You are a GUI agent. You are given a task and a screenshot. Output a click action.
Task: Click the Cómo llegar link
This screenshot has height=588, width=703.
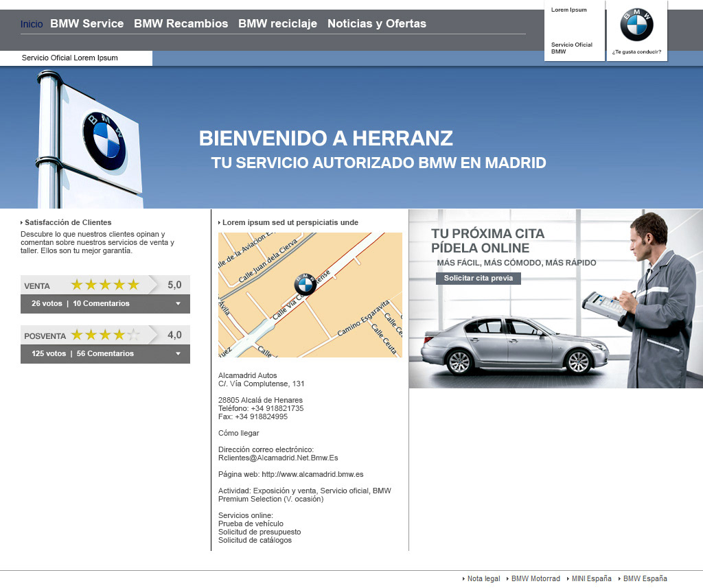pos(238,433)
